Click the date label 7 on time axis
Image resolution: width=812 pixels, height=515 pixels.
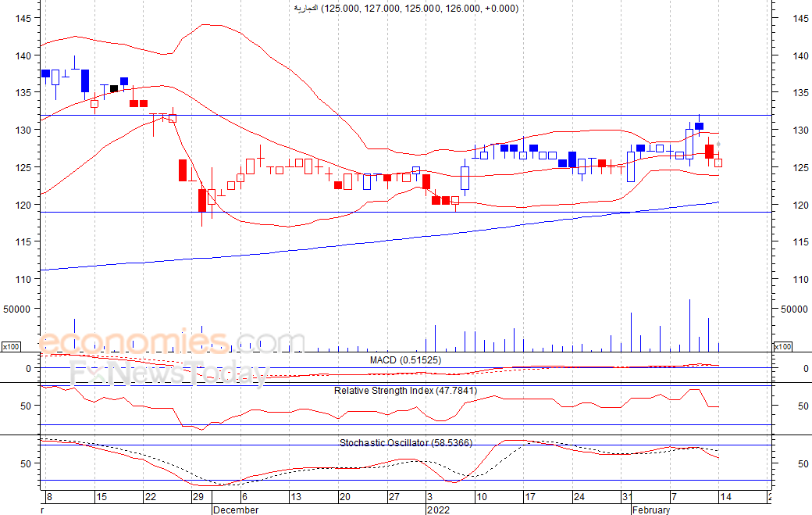pyautogui.click(x=674, y=497)
